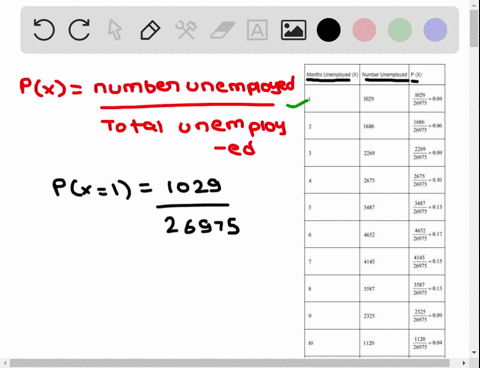This screenshot has width=480, height=368.
Task: Click the undo arrow icon
Action: (44, 30)
